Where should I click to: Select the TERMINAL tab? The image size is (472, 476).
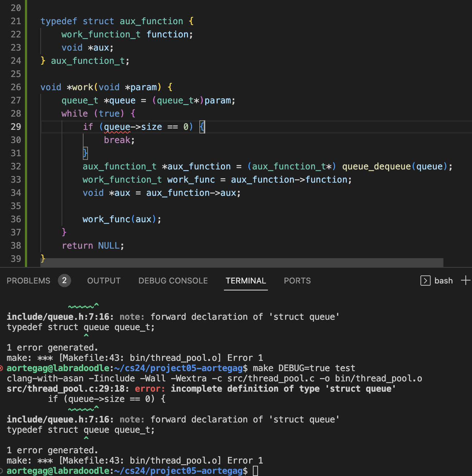click(246, 281)
